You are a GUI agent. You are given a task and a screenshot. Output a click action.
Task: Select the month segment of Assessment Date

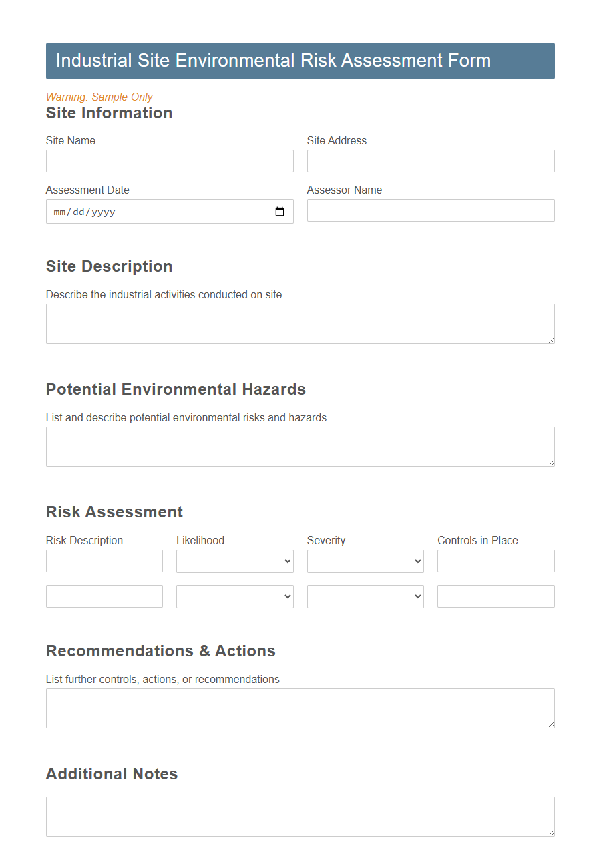61,212
